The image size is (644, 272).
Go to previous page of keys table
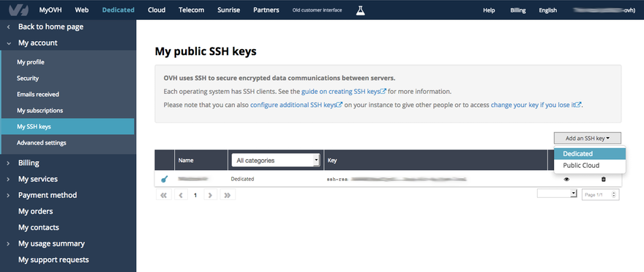pos(181,195)
